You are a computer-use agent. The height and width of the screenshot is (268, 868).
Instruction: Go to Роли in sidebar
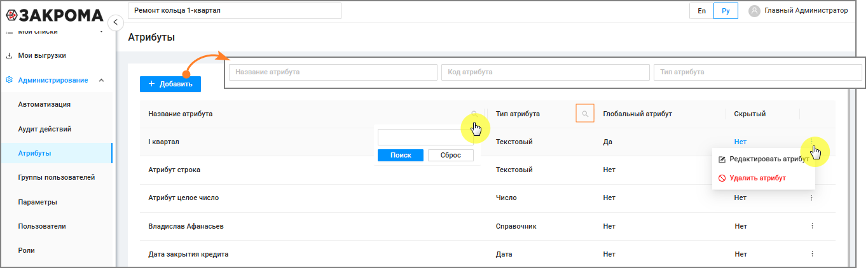[x=27, y=250]
